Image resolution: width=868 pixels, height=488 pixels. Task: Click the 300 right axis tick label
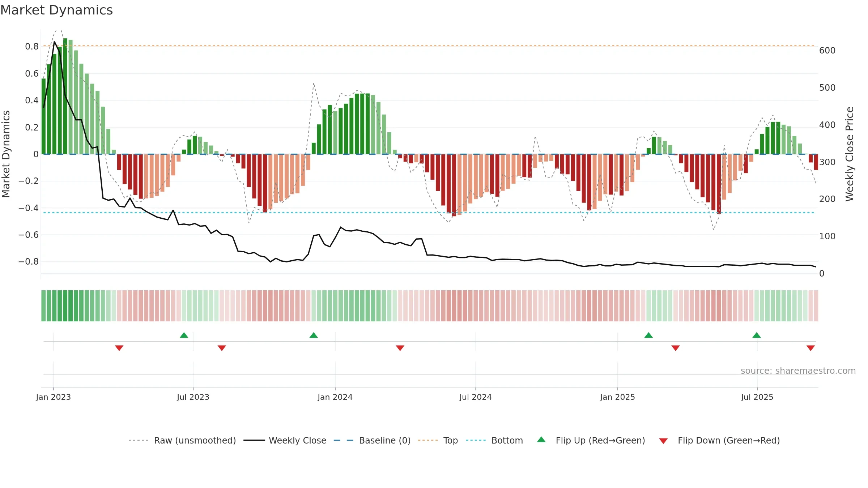click(x=827, y=162)
